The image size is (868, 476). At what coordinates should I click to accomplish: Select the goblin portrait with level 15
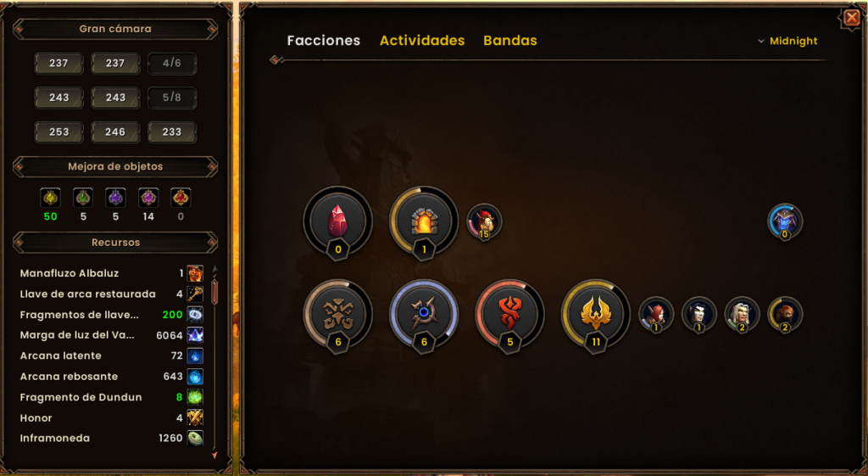click(484, 221)
